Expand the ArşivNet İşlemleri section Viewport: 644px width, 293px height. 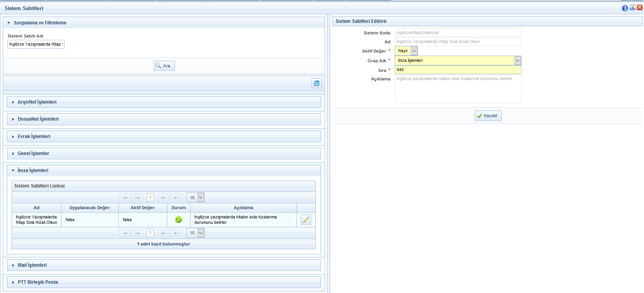(37, 102)
